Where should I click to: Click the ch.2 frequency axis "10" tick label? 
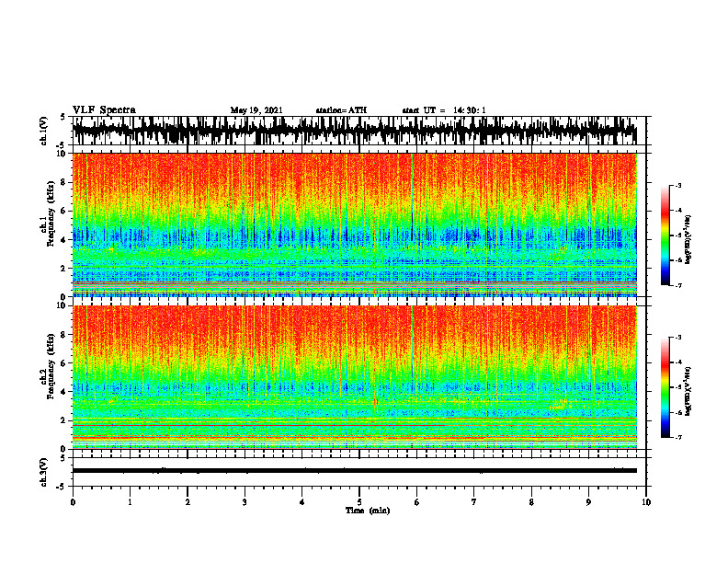pyautogui.click(x=63, y=305)
